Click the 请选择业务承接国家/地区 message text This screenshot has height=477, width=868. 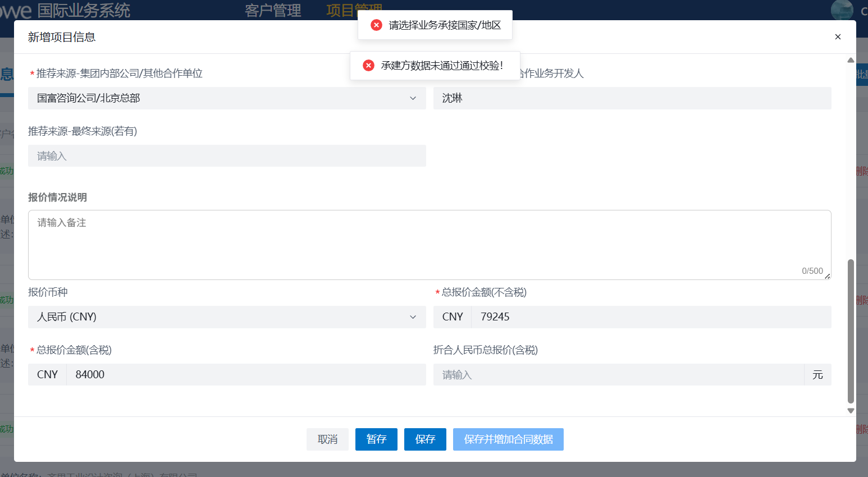point(445,25)
